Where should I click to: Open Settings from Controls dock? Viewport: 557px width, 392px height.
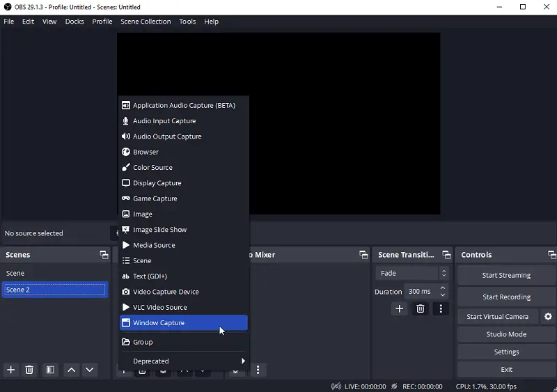[x=506, y=352]
